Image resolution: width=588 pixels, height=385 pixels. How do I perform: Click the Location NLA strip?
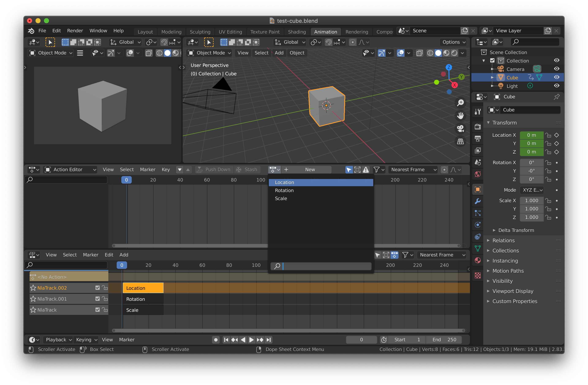(x=143, y=288)
